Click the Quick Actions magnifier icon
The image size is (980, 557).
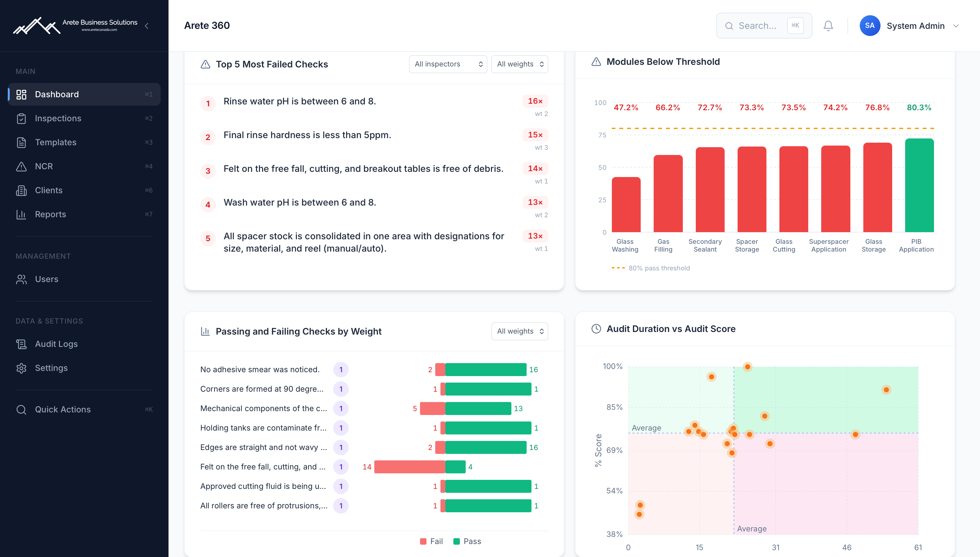pos(21,410)
